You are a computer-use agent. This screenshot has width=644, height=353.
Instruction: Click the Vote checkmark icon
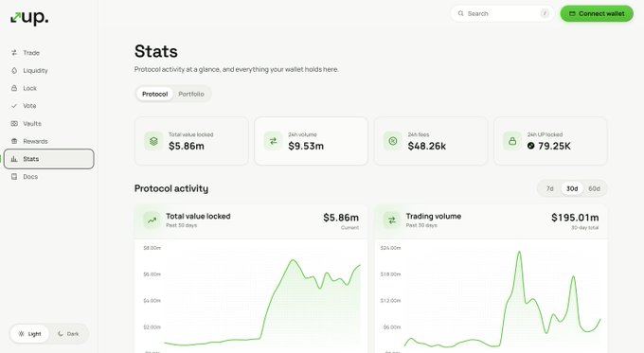(14, 105)
